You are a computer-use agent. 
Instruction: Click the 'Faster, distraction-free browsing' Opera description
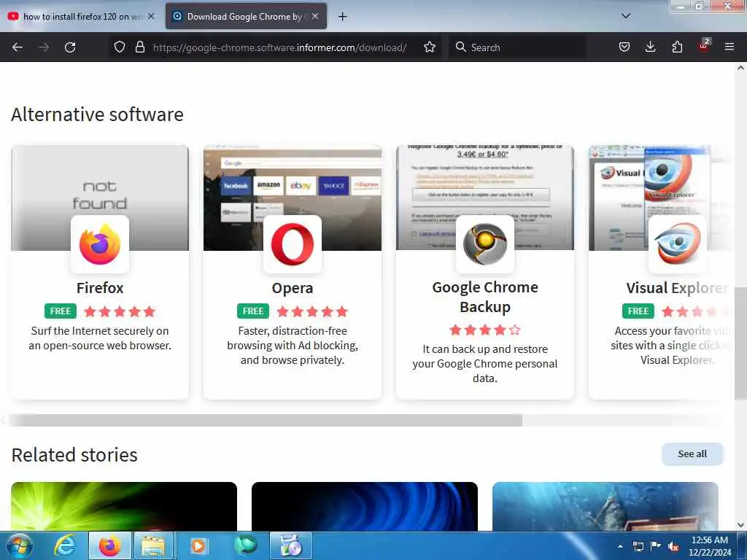click(293, 345)
